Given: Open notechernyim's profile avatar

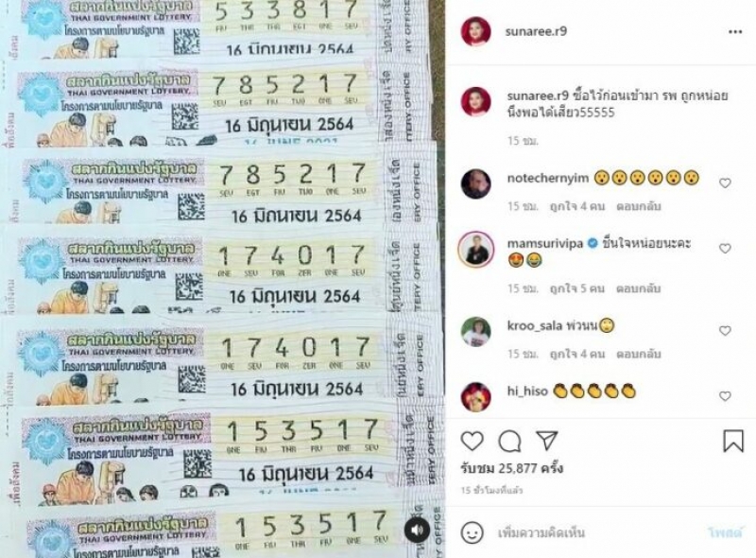Looking at the screenshot, I should point(476,183).
